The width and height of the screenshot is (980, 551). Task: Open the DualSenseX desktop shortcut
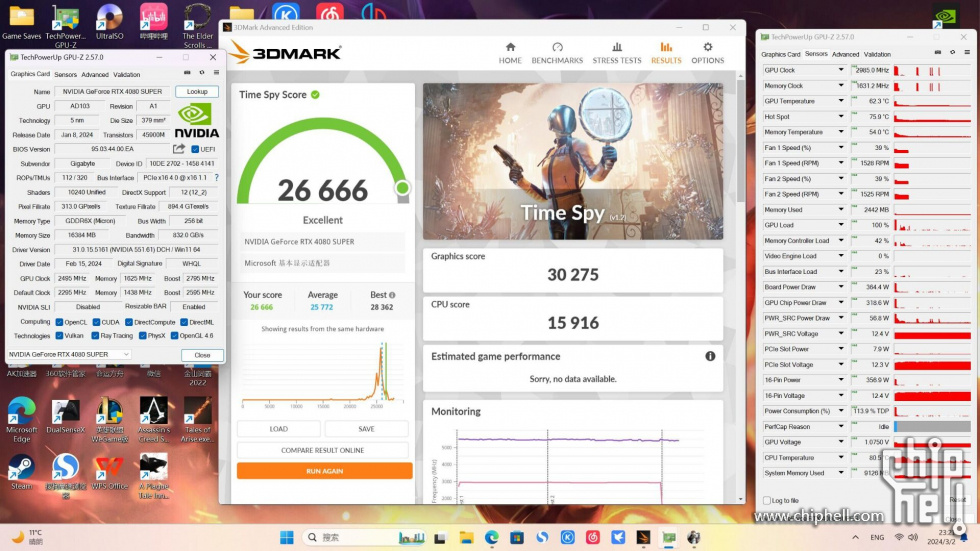[66, 416]
